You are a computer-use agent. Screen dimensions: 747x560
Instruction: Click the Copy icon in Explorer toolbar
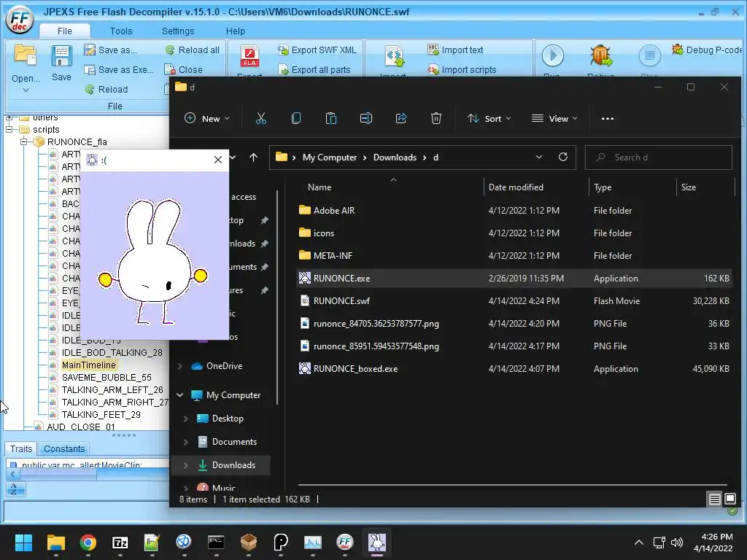coord(296,119)
